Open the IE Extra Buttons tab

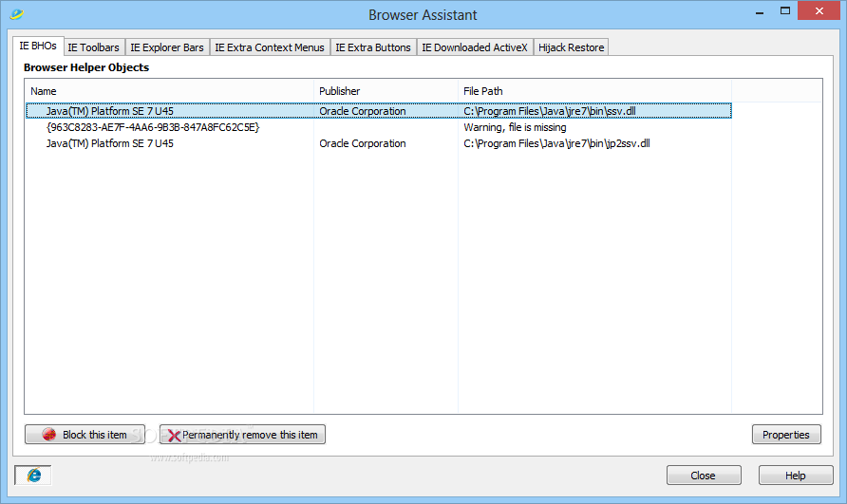pos(373,47)
